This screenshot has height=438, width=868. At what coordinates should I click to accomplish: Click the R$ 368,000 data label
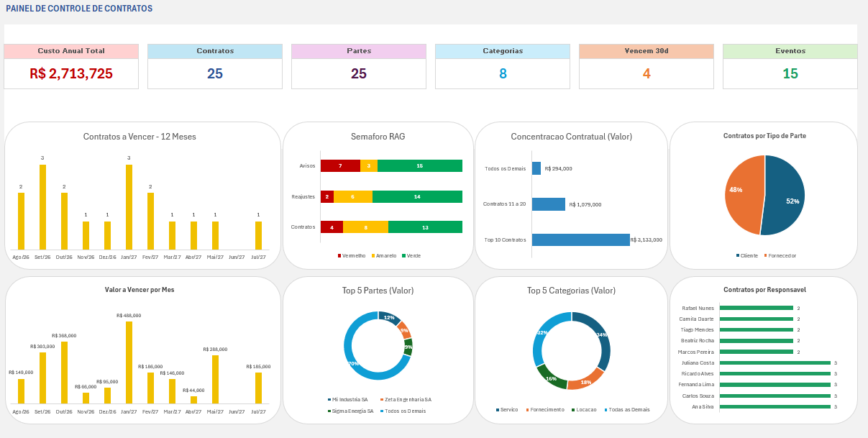[x=64, y=336]
